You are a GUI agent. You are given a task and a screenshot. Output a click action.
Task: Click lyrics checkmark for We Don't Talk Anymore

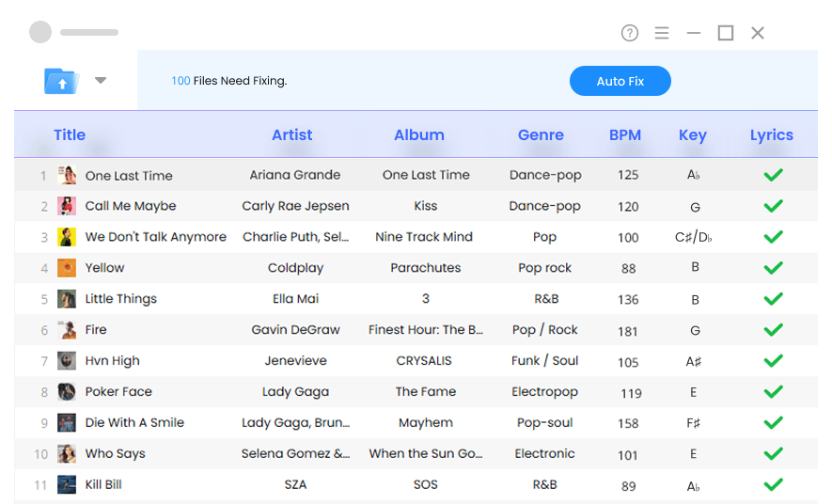(x=773, y=237)
